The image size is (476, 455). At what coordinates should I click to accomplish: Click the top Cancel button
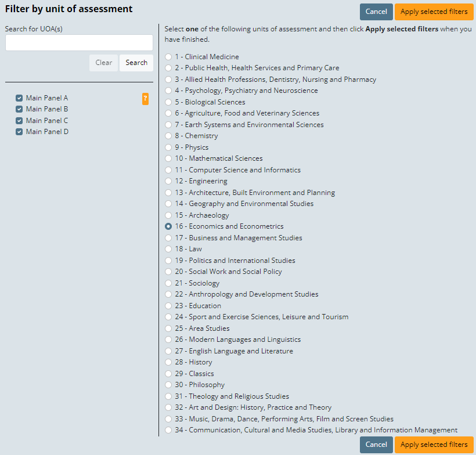pos(376,12)
